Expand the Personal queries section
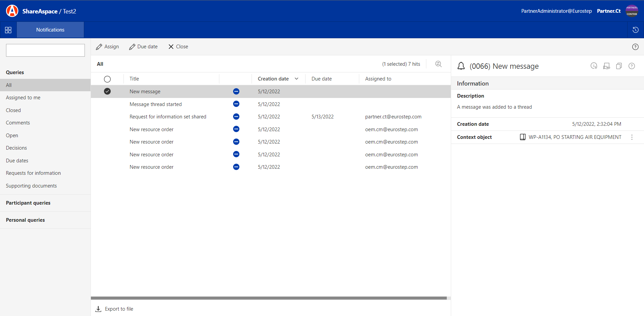This screenshot has width=644, height=316. point(25,220)
